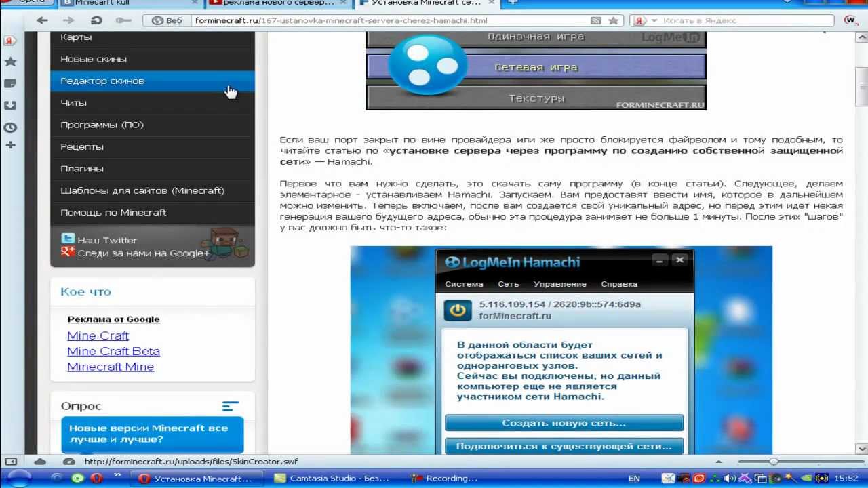Open the Yandex icon in the Opera sidebar
868x488 pixels.
coord(10,41)
